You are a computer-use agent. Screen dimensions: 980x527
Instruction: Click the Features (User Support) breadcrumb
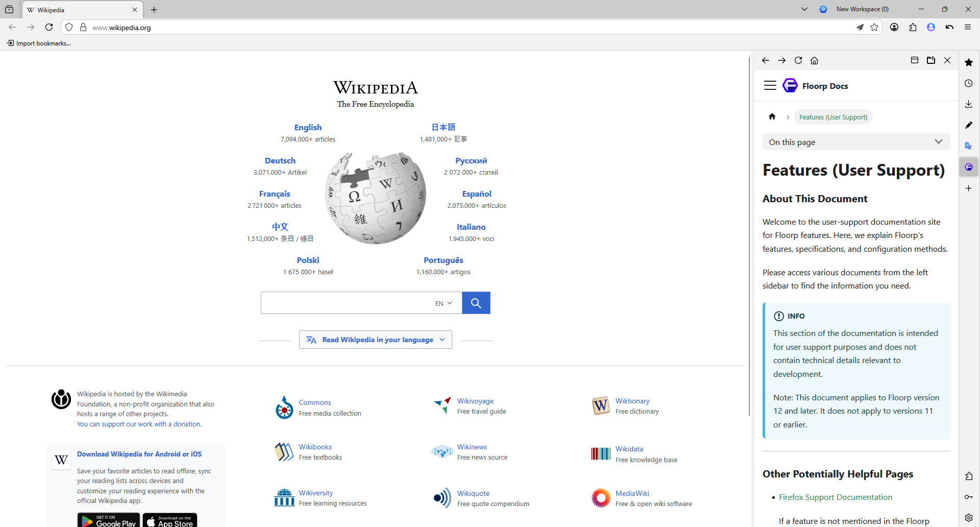[x=833, y=117]
